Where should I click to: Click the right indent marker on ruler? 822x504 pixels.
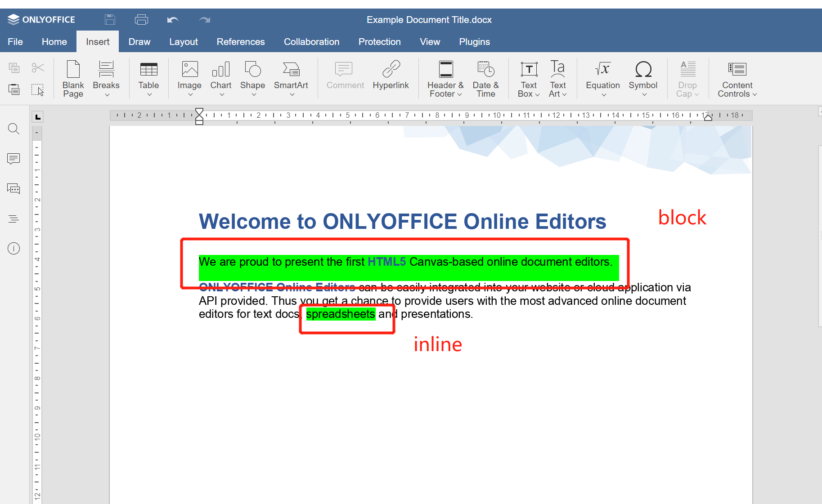[708, 117]
